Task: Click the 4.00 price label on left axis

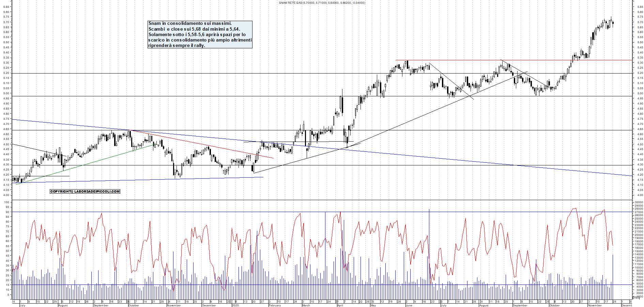Action: click(x=6, y=195)
